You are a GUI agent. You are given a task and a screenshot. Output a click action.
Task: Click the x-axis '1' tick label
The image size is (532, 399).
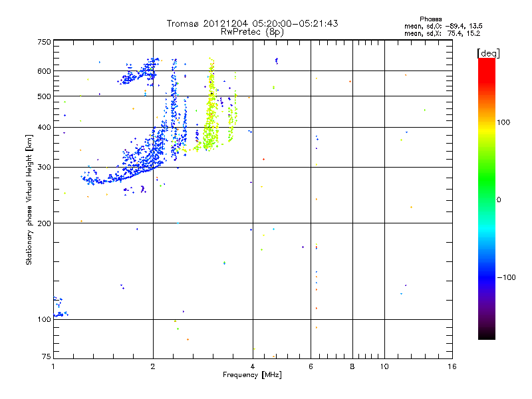pos(53,366)
